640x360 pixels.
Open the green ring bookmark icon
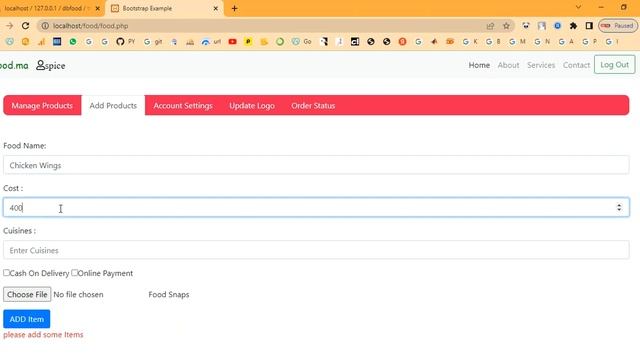[x=280, y=42]
